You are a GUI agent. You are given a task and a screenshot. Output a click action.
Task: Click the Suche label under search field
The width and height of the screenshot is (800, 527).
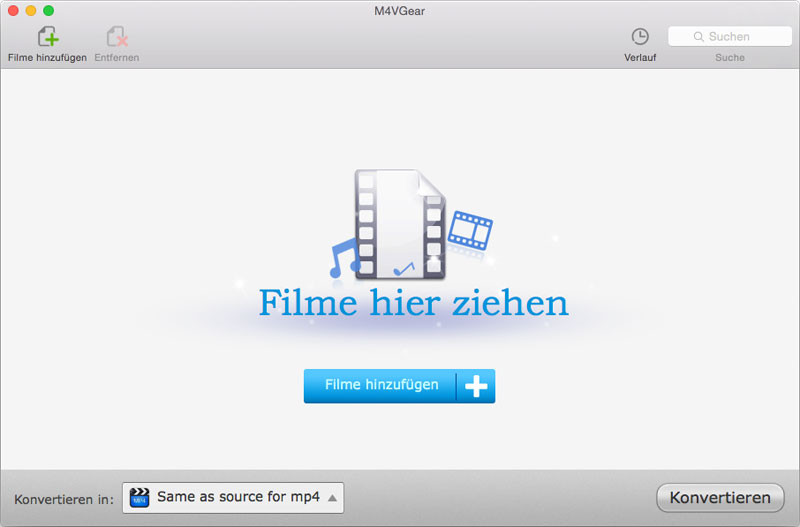tap(730, 58)
